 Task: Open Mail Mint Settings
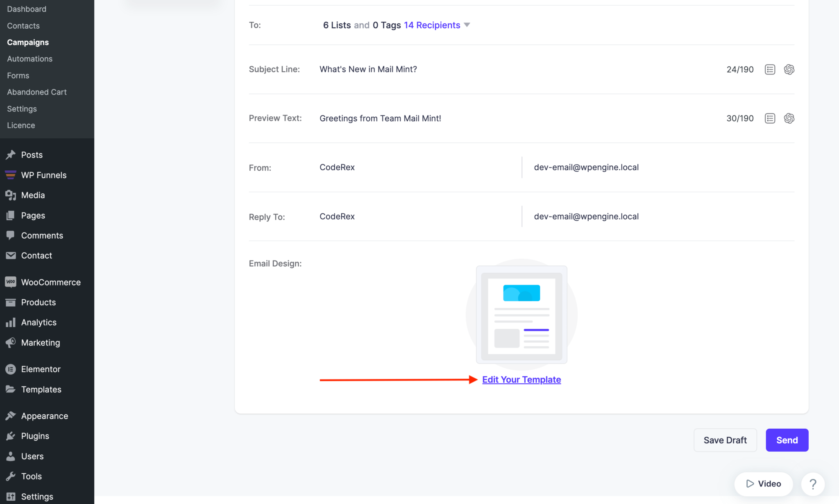(x=22, y=108)
